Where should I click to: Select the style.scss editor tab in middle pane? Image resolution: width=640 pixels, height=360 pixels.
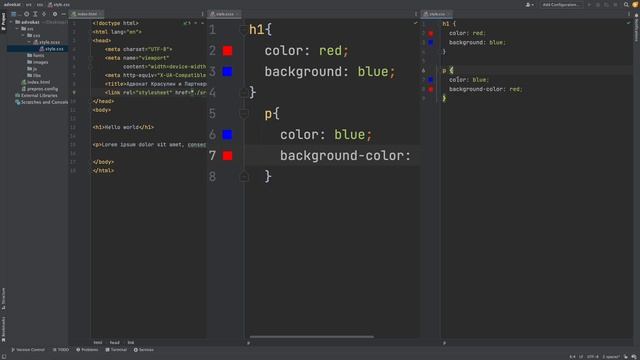click(x=224, y=14)
